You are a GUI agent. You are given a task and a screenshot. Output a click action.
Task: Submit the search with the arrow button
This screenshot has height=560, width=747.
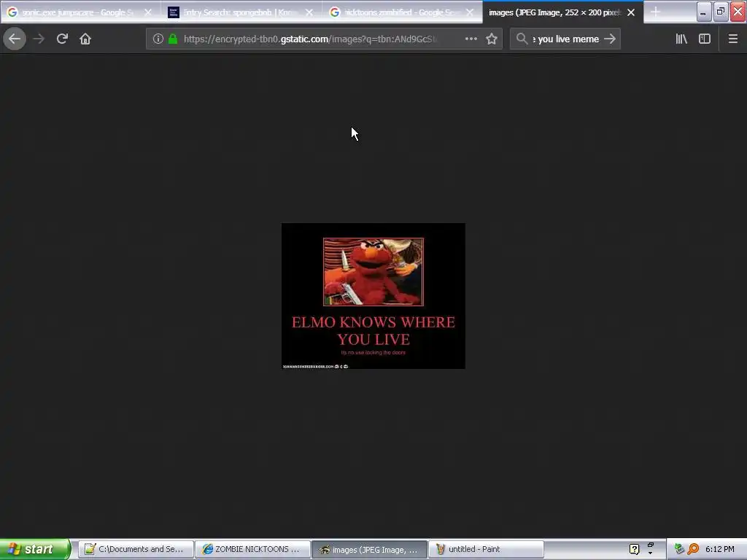610,39
